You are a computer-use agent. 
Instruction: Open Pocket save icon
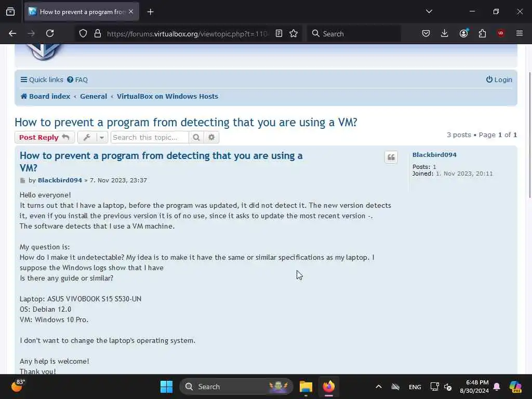tap(426, 33)
